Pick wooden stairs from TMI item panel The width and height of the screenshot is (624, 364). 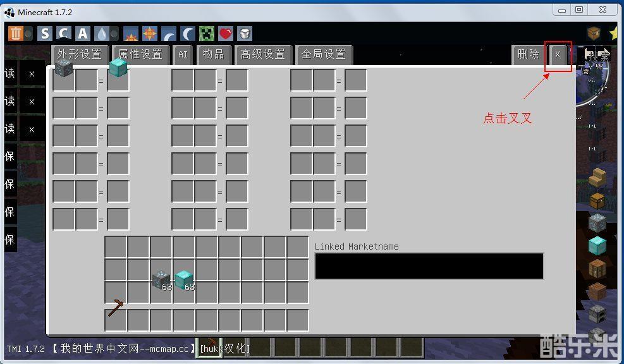coord(597,178)
